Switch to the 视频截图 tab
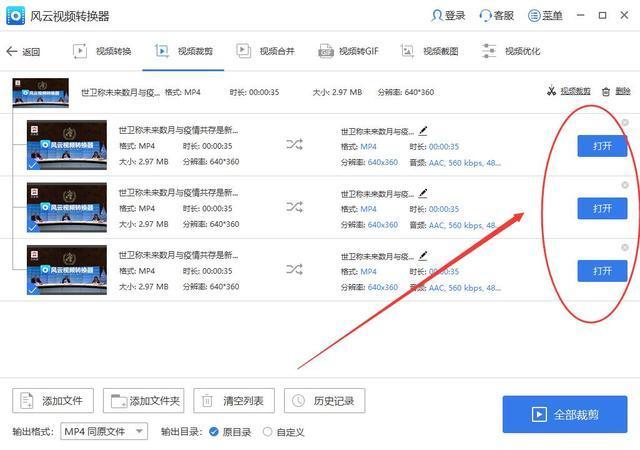The image size is (640, 450). [x=429, y=51]
